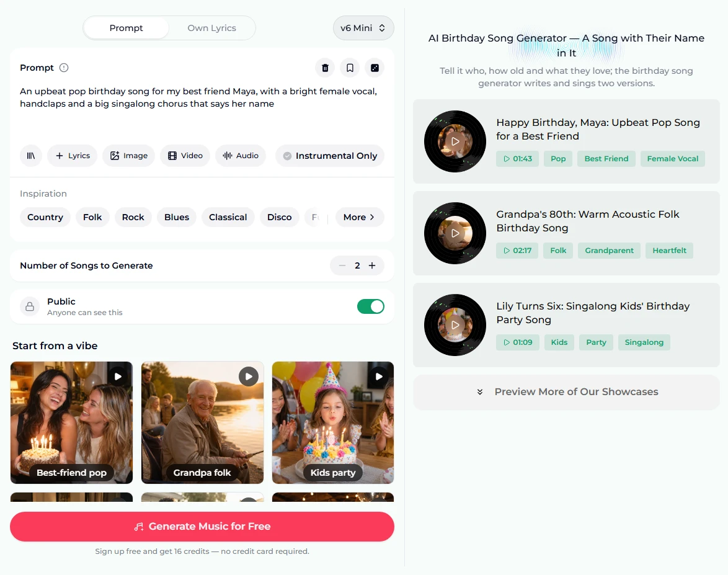Switch to the Prompt tab
The image size is (728, 575).
click(127, 28)
